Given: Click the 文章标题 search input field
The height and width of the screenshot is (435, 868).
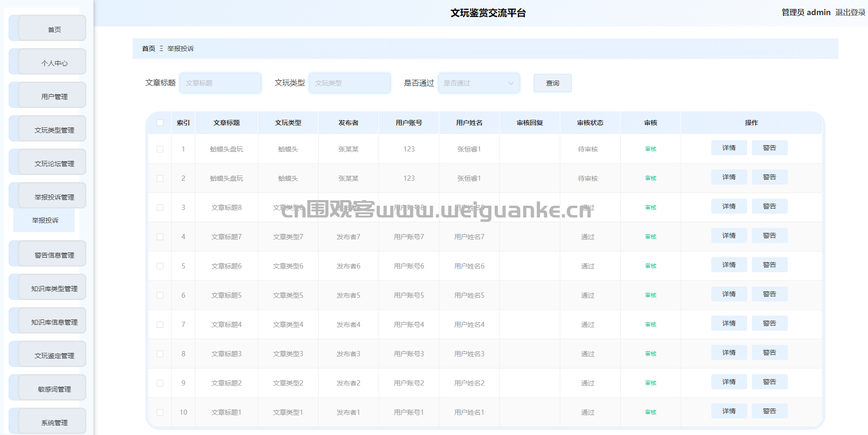Looking at the screenshot, I should (x=220, y=83).
